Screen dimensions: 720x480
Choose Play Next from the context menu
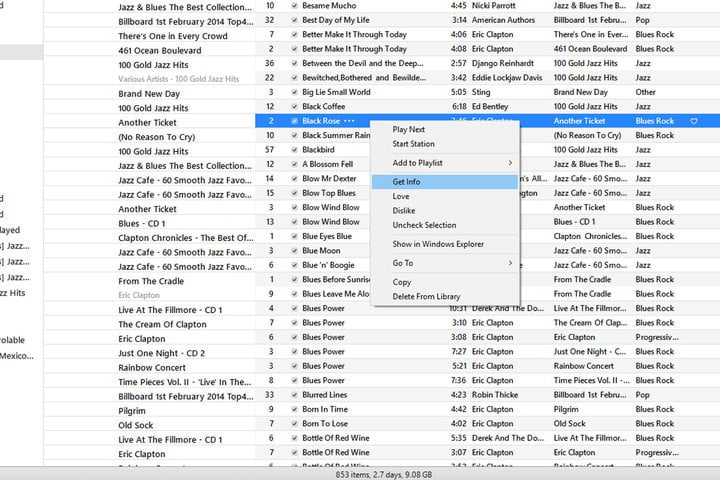(409, 130)
